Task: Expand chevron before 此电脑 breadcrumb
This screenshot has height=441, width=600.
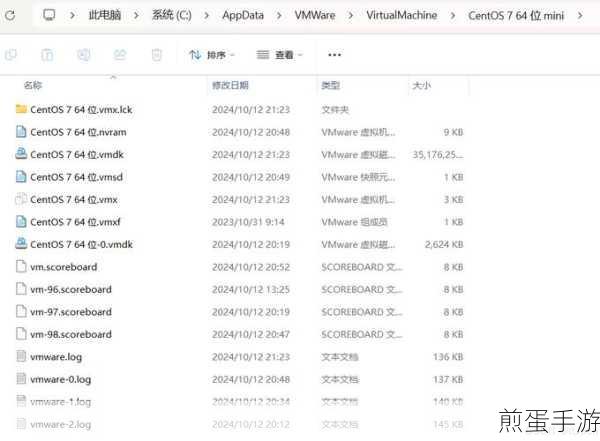Action: [x=72, y=16]
